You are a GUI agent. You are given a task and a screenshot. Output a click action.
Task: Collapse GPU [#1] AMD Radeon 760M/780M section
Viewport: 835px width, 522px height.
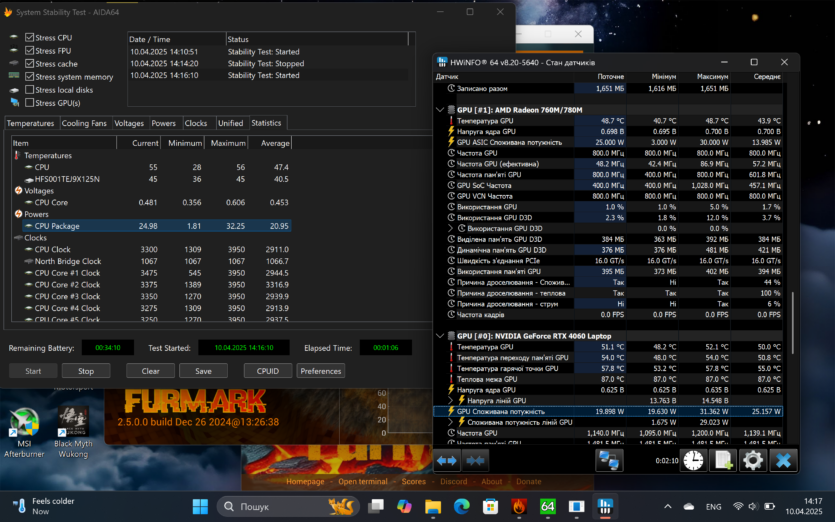440,110
